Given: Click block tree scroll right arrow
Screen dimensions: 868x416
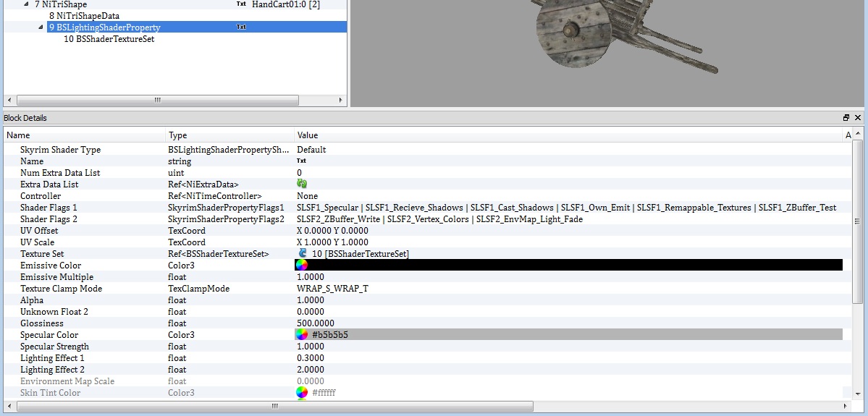Looking at the screenshot, I should pos(340,100).
